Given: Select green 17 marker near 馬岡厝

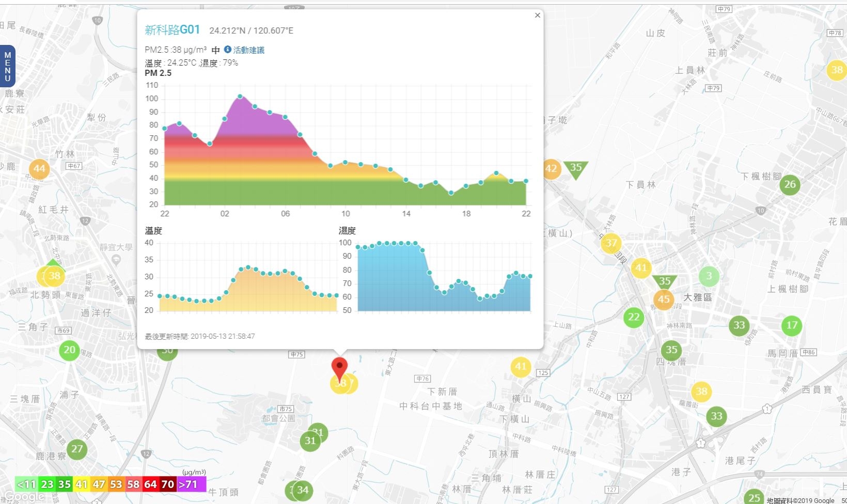Looking at the screenshot, I should pyautogui.click(x=792, y=326).
